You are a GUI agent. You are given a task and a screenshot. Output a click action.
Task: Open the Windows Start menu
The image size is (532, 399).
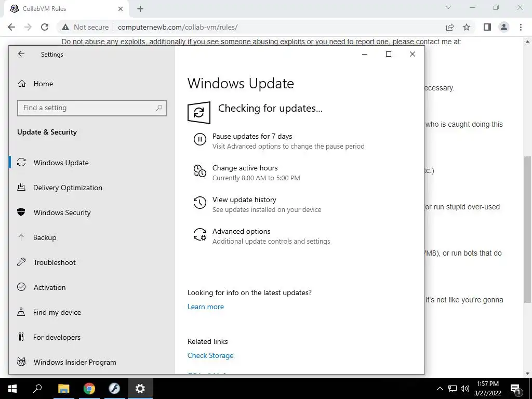coord(12,389)
